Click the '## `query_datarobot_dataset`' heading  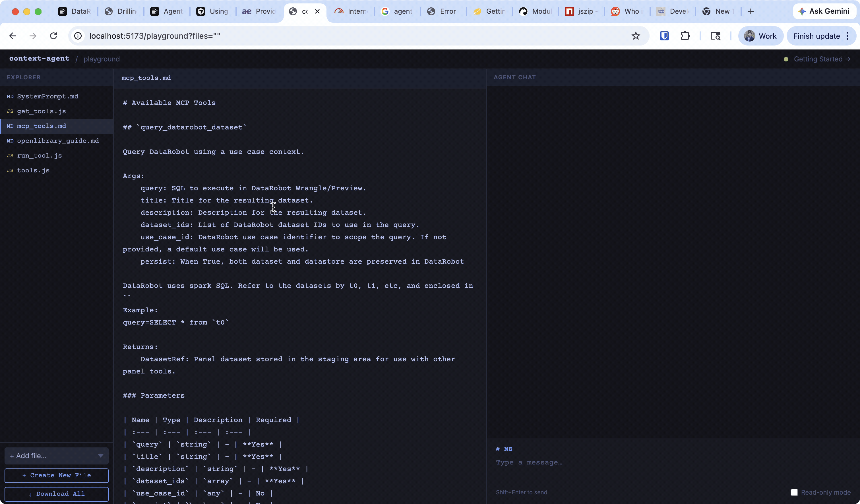coord(185,127)
